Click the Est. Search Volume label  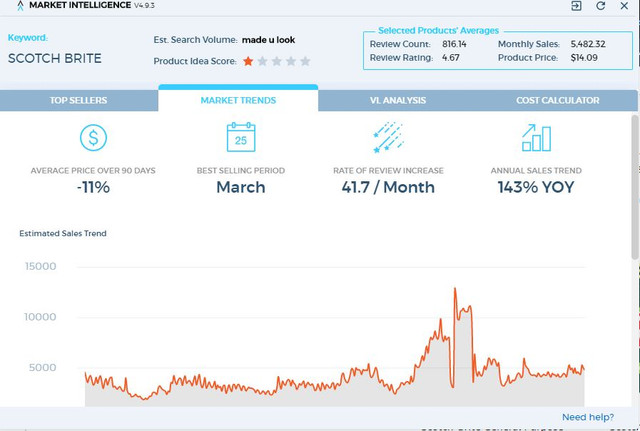click(196, 40)
